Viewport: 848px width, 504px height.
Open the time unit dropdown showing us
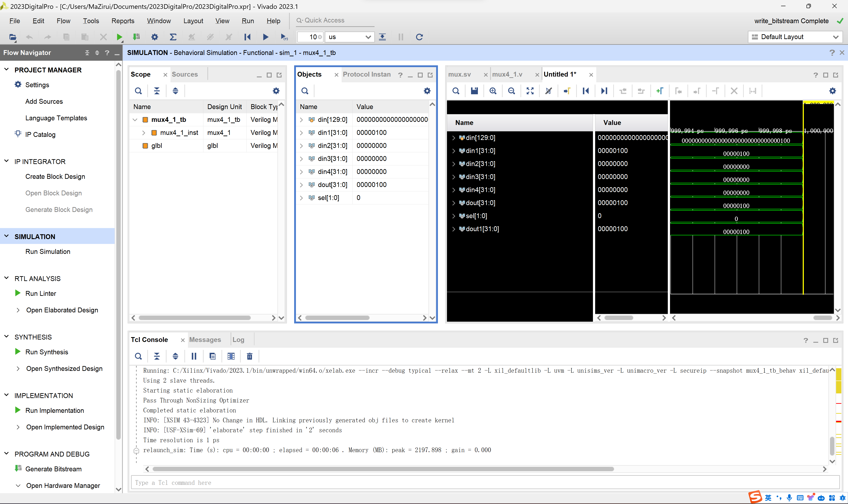coord(350,37)
